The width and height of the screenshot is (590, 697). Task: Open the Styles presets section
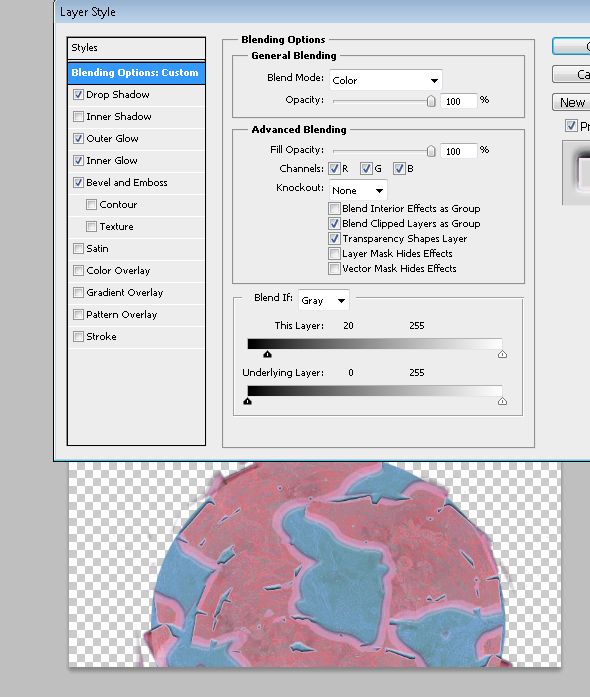point(136,48)
